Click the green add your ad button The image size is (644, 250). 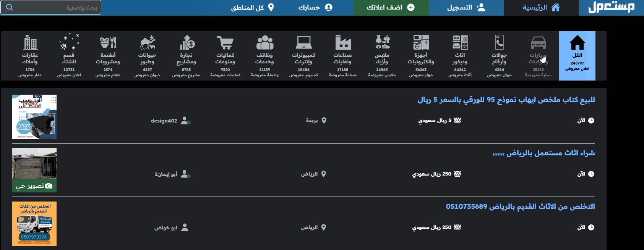391,8
